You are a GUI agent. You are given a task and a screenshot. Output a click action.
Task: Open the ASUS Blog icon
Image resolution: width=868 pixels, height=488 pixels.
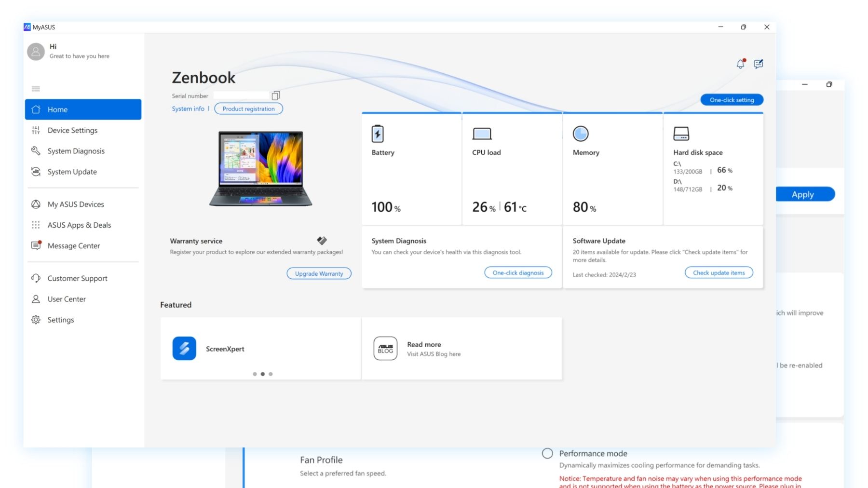click(x=385, y=348)
